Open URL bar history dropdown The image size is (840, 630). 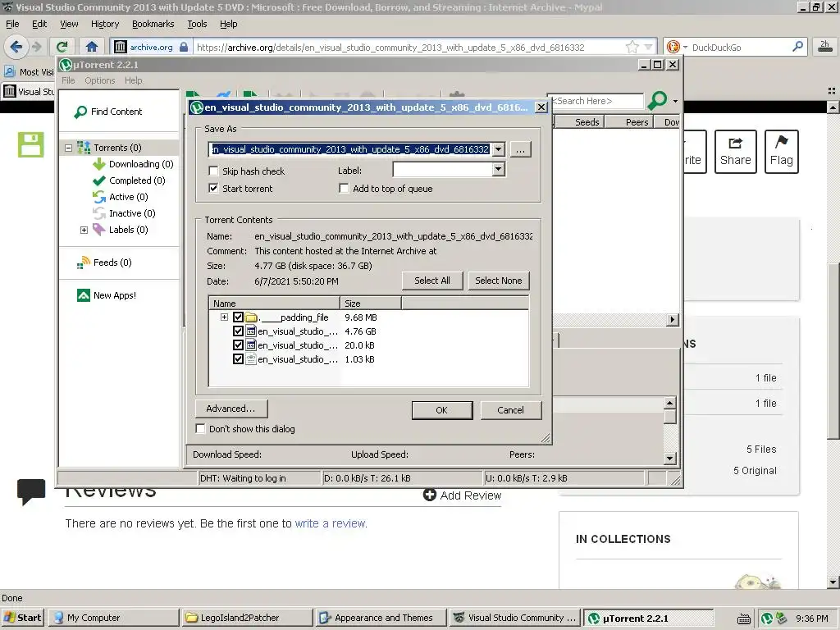[649, 47]
